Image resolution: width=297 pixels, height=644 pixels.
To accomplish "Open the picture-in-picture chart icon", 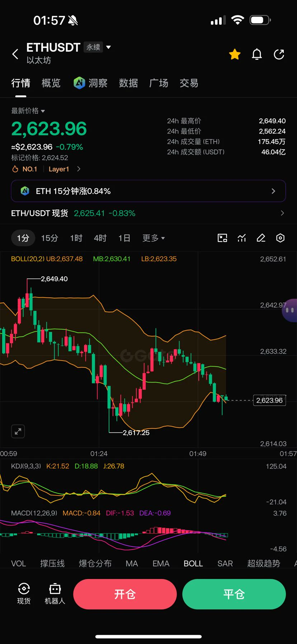I will click(222, 238).
